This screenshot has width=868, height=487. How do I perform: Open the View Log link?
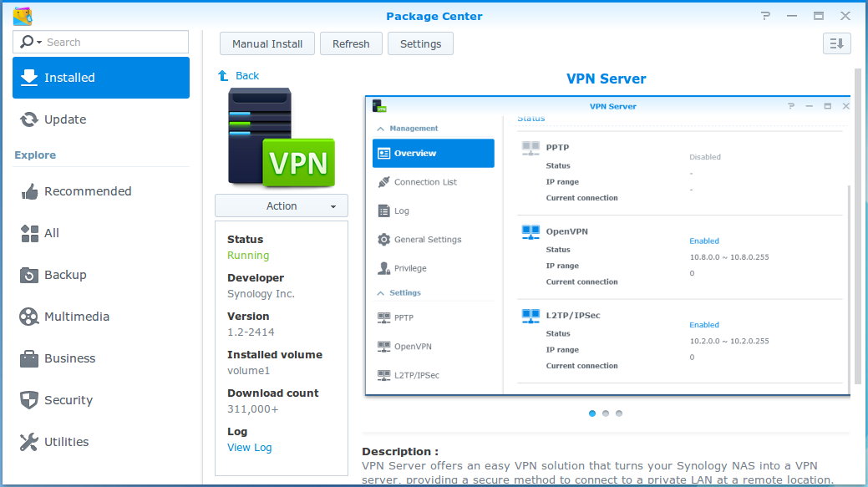tap(249, 448)
